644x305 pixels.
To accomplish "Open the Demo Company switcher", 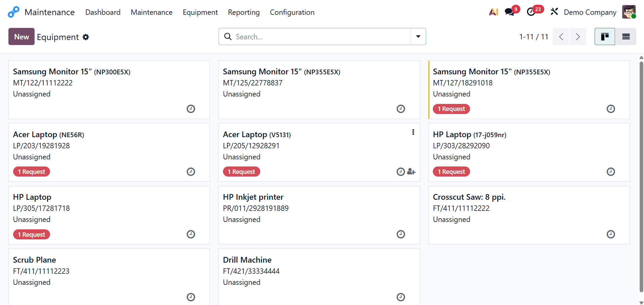I will coord(590,12).
